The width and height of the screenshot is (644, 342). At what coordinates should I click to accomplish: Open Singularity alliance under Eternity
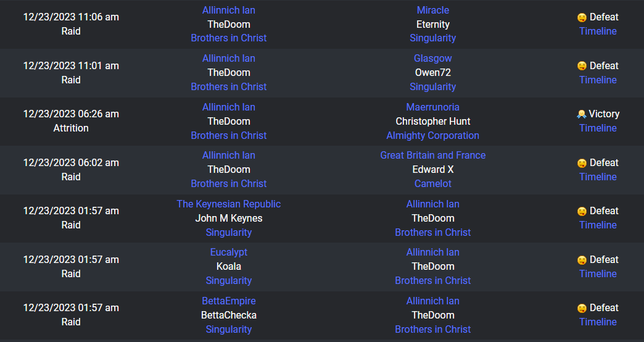click(x=433, y=38)
